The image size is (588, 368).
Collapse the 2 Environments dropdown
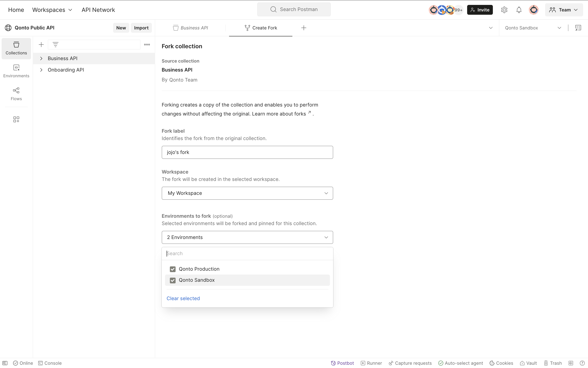click(247, 237)
